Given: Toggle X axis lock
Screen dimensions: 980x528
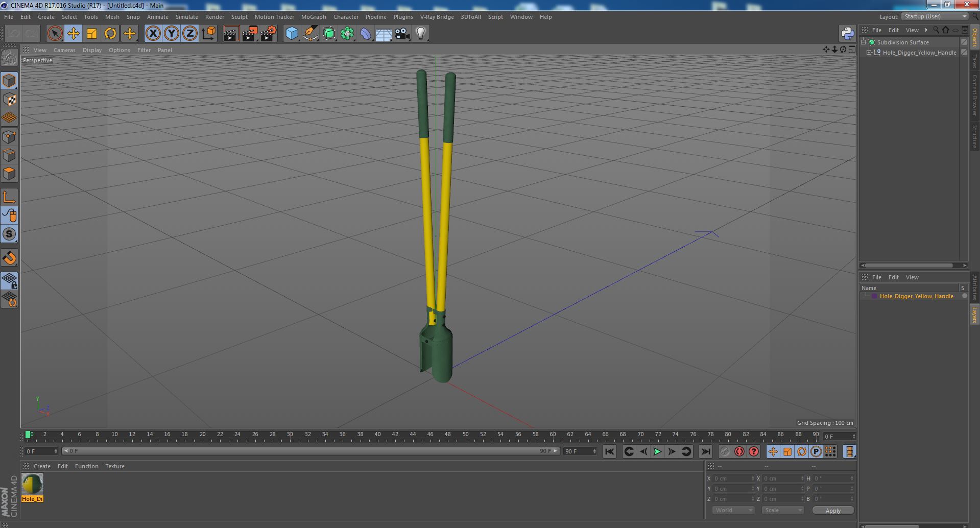Looking at the screenshot, I should [153, 34].
